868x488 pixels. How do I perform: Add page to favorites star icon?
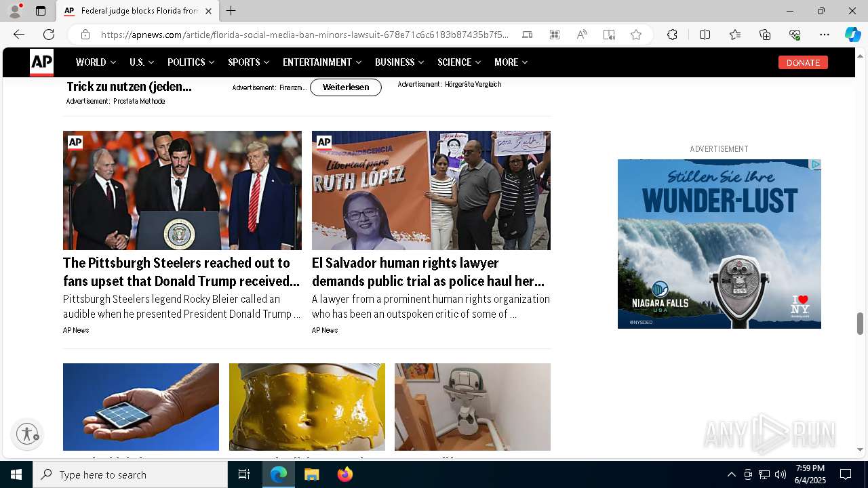[x=636, y=35]
